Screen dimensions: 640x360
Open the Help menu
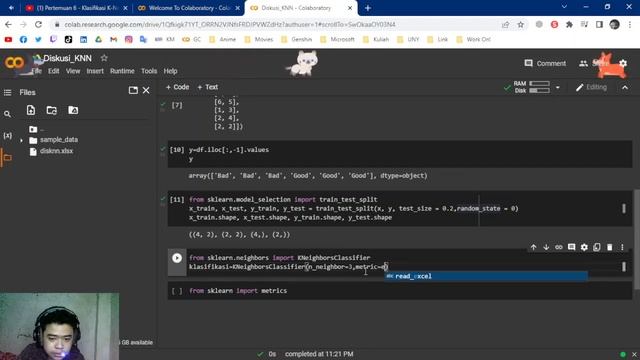point(170,71)
